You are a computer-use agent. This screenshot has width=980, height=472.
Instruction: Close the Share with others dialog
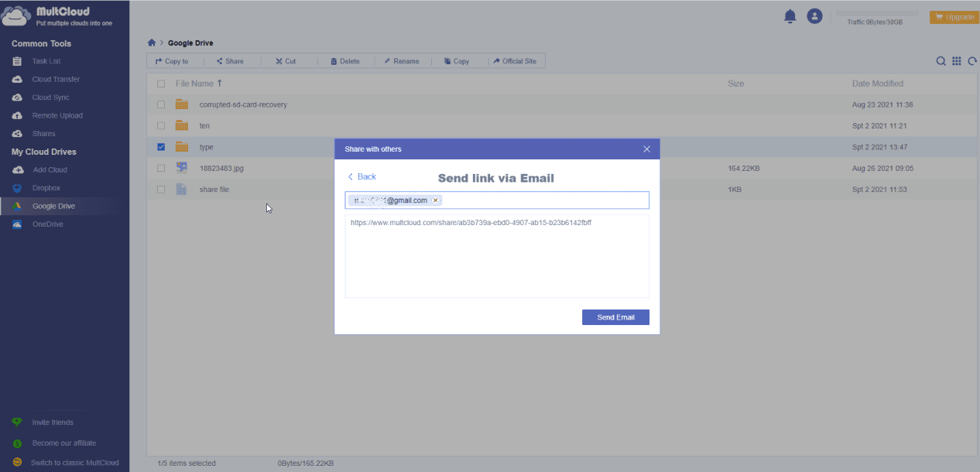click(646, 149)
